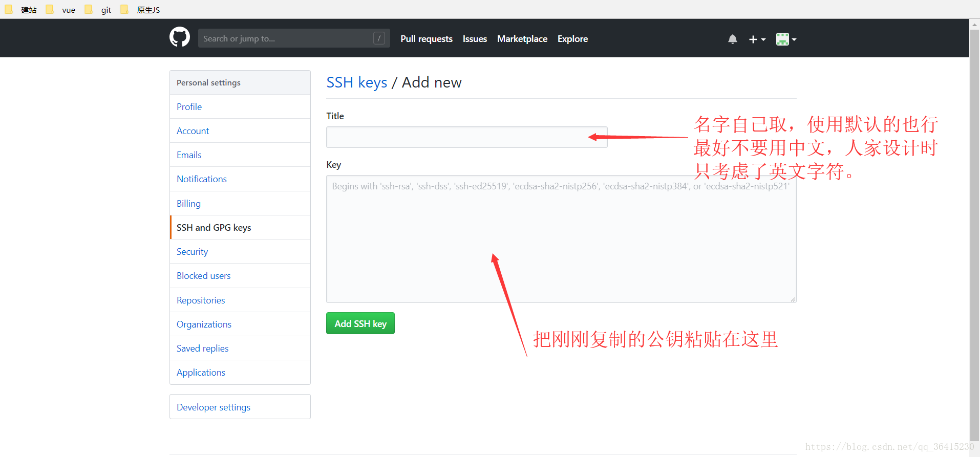
Task: Go to Account settings
Action: coord(240,130)
